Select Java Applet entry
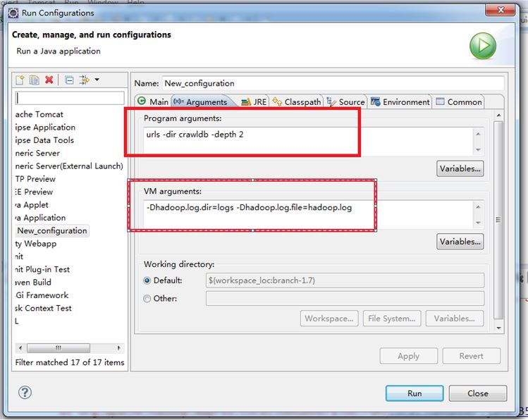The height and width of the screenshot is (420, 528). [32, 204]
